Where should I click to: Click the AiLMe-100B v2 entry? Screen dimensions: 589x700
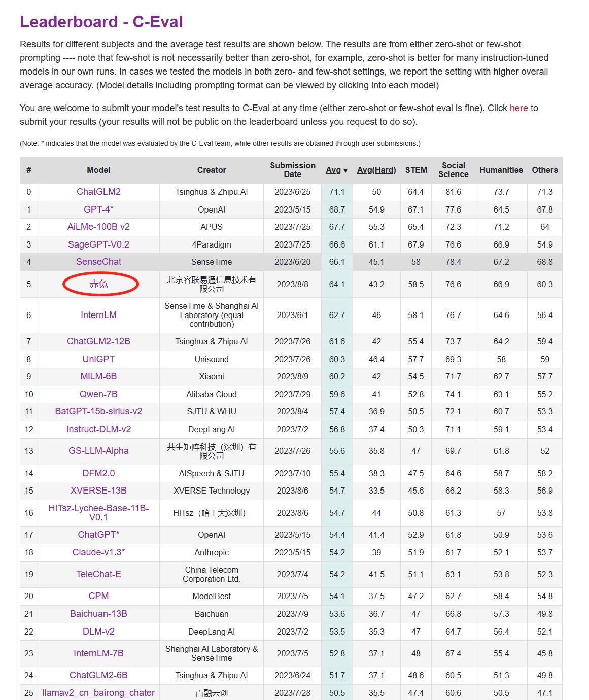[98, 227]
